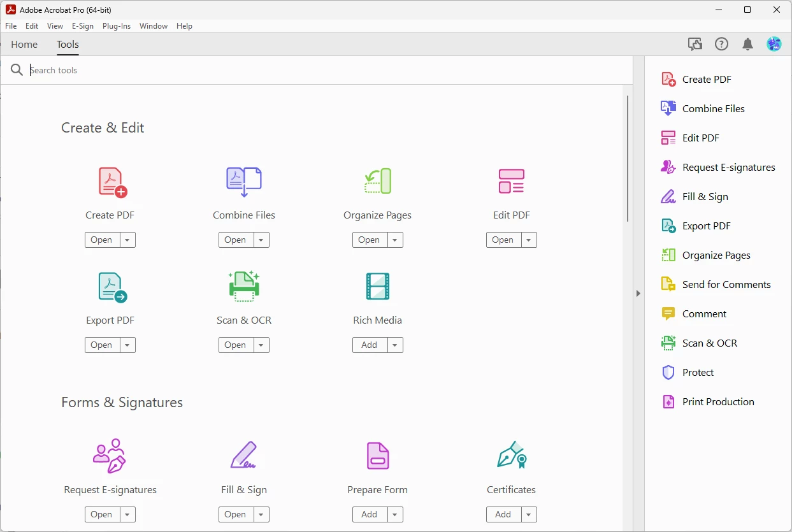Open the Help question mark icon
The image size is (792, 532).
point(721,44)
